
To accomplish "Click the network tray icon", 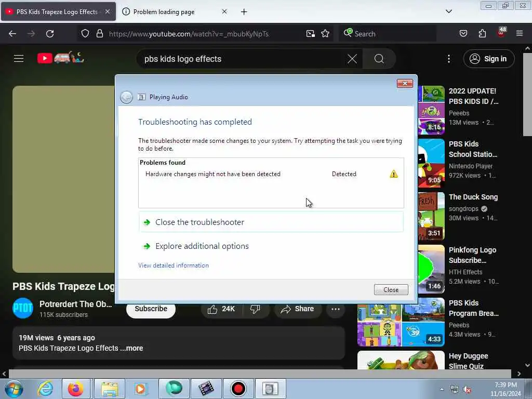I will [454, 390].
